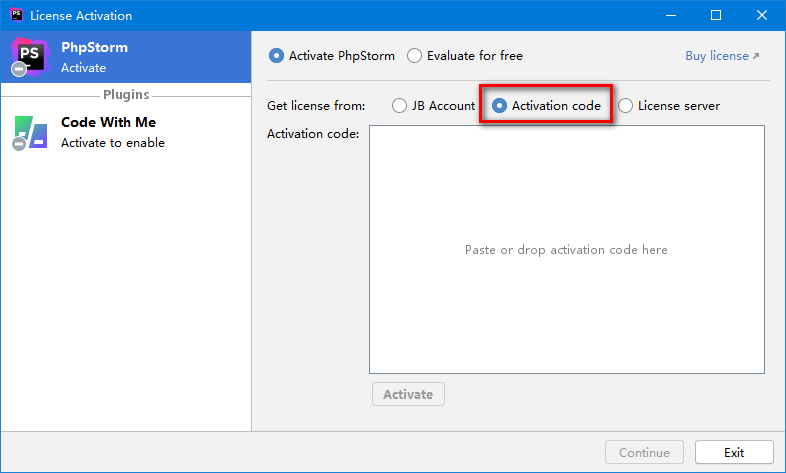Viewport: 786px width, 473px height.
Task: Select the Activate PhpStorm radio option
Action: (x=277, y=56)
